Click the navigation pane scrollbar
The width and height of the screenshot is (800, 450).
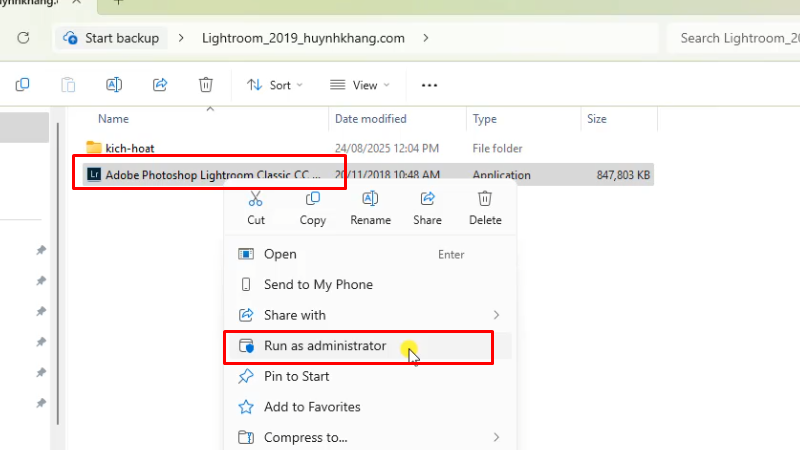(58, 273)
